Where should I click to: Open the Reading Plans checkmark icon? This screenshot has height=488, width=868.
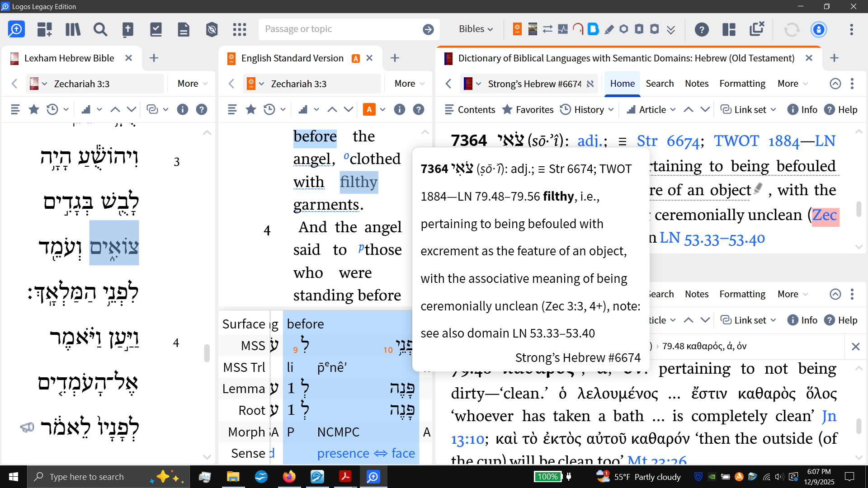156,30
